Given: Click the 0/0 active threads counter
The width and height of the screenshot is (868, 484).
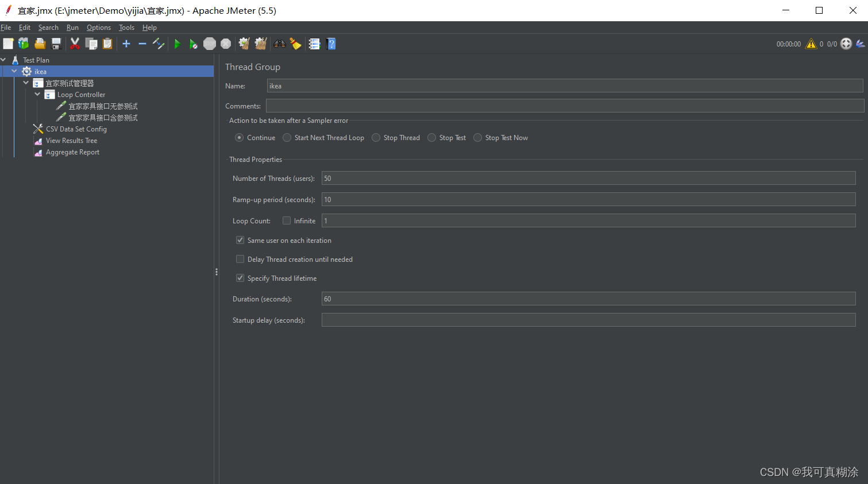Looking at the screenshot, I should [832, 44].
